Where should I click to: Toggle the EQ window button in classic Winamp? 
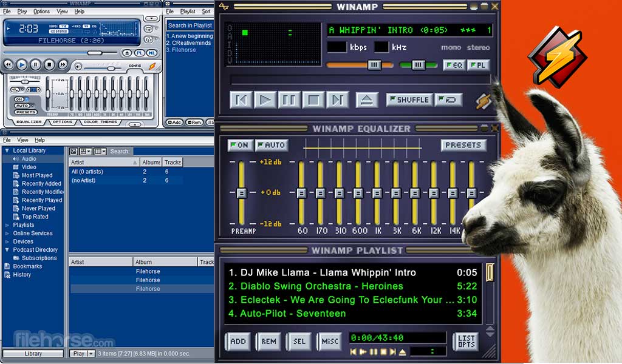tap(454, 66)
